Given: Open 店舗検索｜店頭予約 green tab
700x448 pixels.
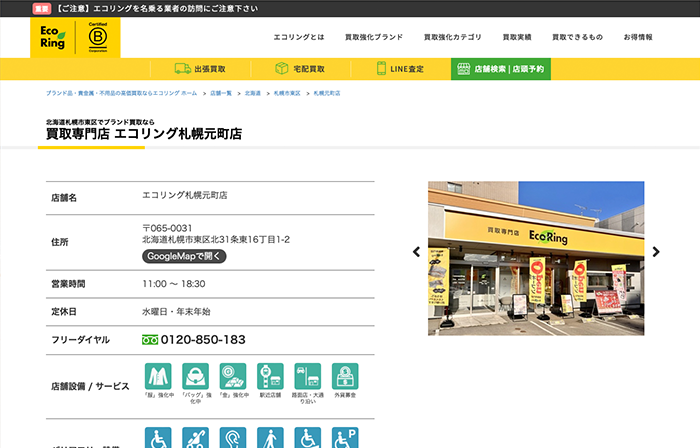Looking at the screenshot, I should pyautogui.click(x=501, y=69).
